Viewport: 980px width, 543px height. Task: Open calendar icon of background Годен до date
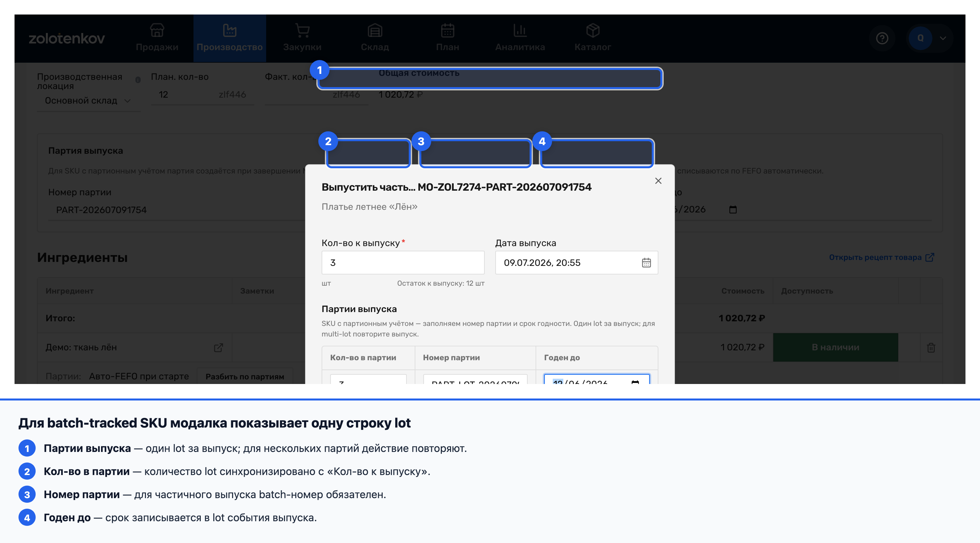coord(733,209)
